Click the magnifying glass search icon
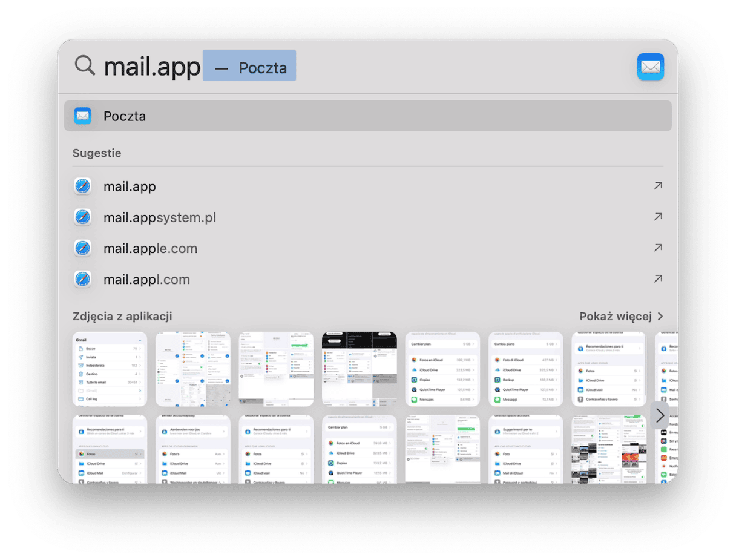This screenshot has width=736, height=560. coord(85,65)
